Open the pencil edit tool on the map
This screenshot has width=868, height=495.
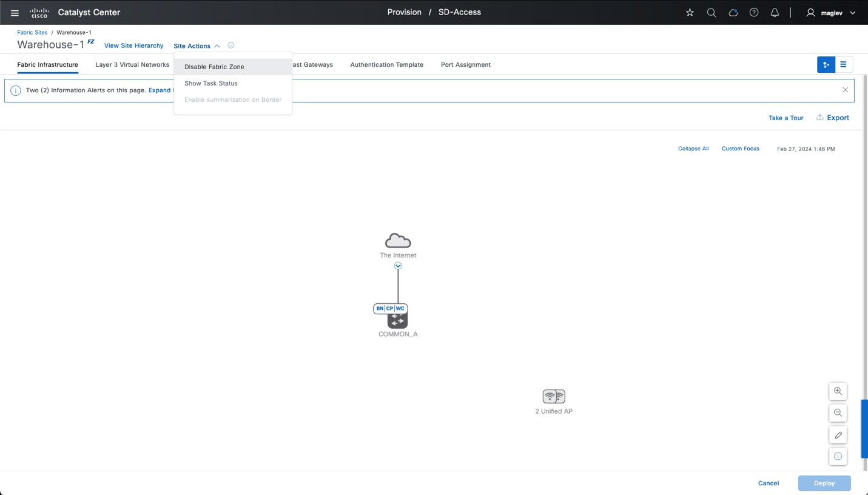[x=838, y=435]
